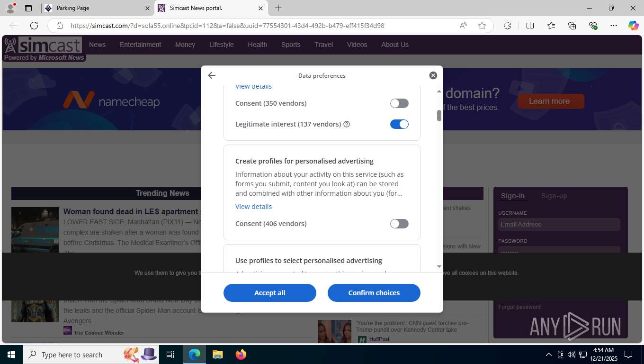644x364 pixels.
Task: Open Windows Start menu
Action: pyautogui.click(x=11, y=355)
